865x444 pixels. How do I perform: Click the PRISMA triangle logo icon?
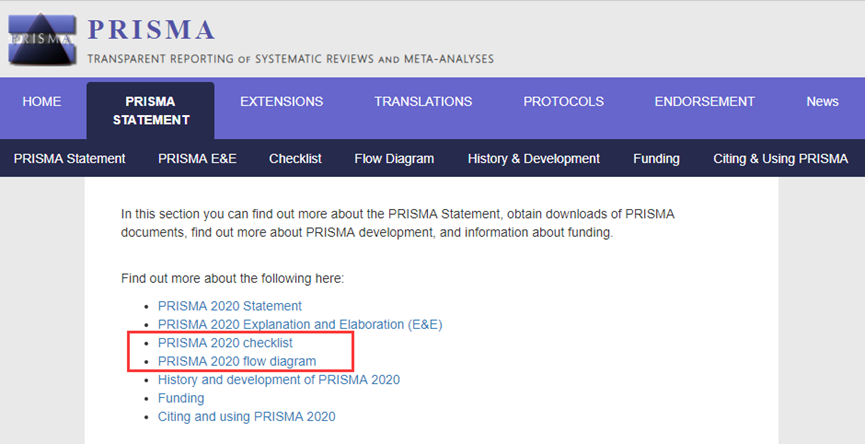41,39
